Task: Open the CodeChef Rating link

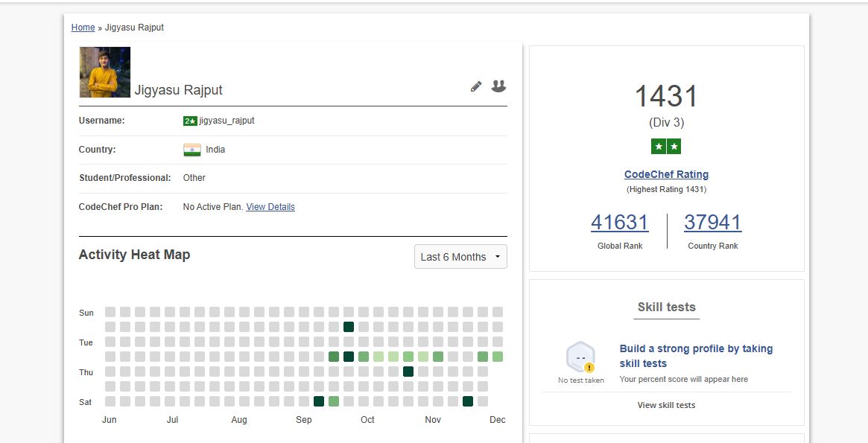Action: pyautogui.click(x=666, y=174)
